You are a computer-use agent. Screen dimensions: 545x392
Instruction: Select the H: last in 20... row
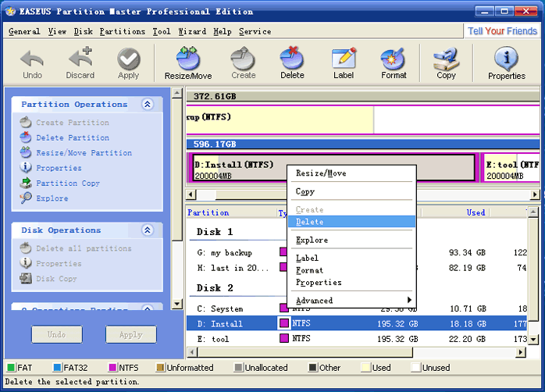coord(358,268)
